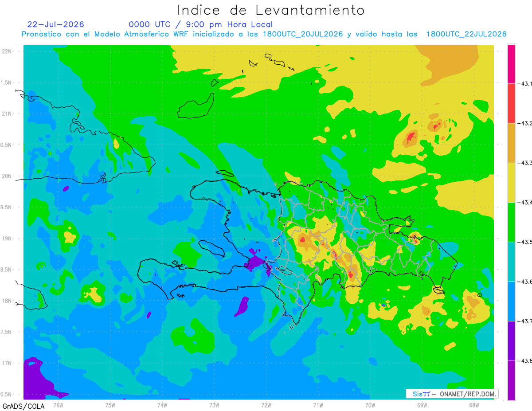Click the legend value '-43.7'

[x=524, y=321]
